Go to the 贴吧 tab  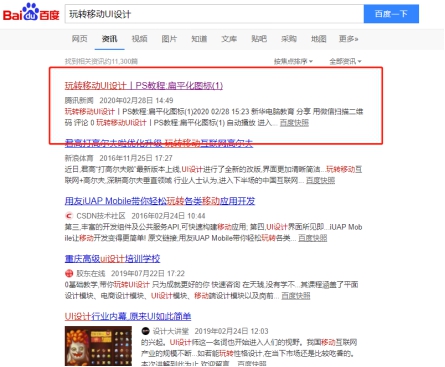(x=259, y=39)
